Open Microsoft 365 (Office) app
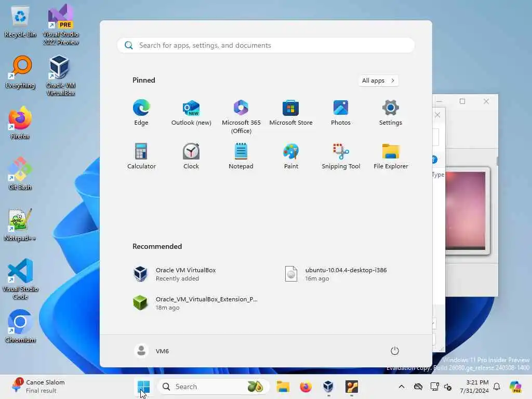 point(241,117)
